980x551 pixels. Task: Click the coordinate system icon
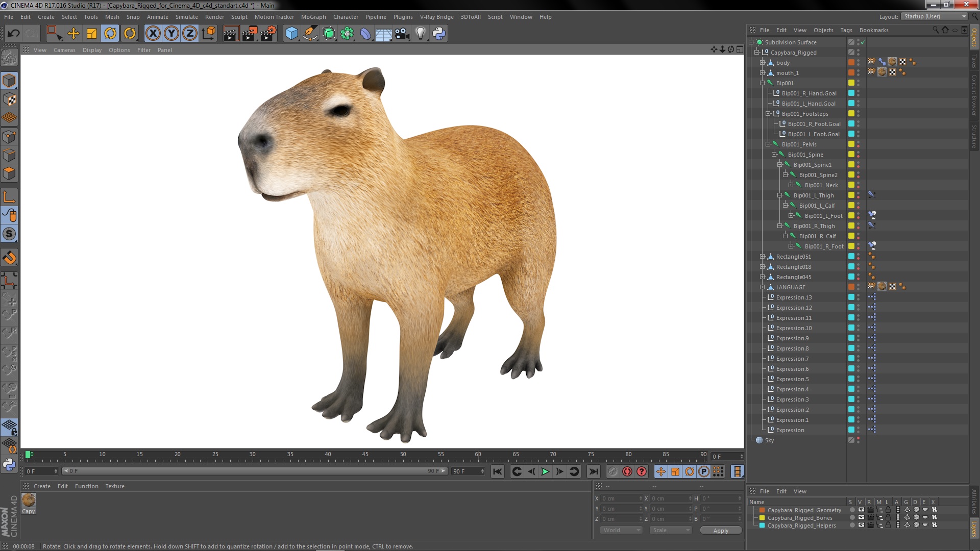(x=209, y=34)
